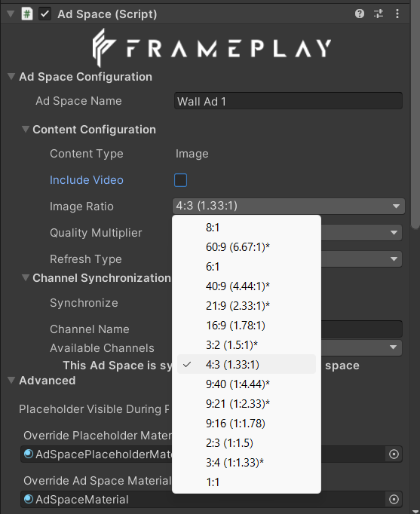Collapse the Ad Space Configuration section
420x514 pixels.
pyautogui.click(x=11, y=77)
